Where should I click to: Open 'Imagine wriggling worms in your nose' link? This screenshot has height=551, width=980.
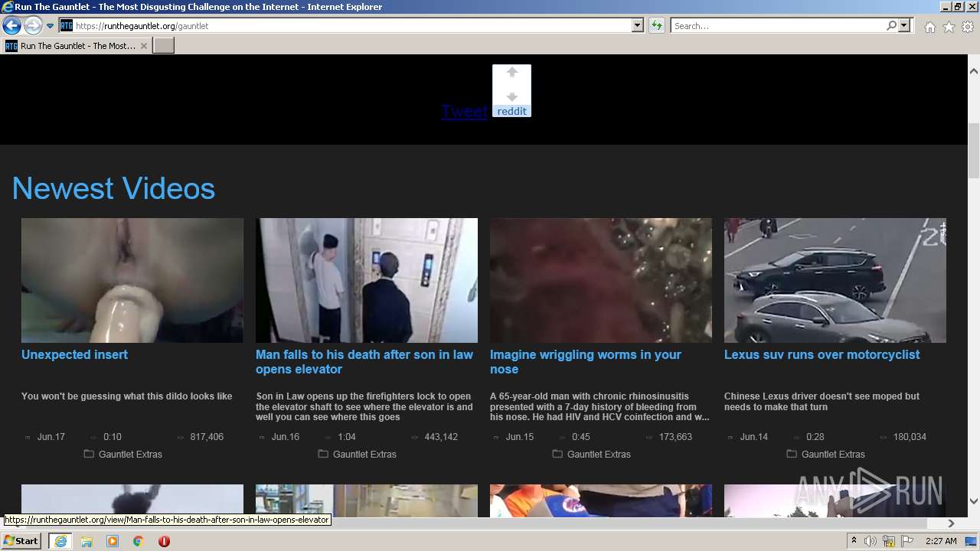(x=586, y=362)
